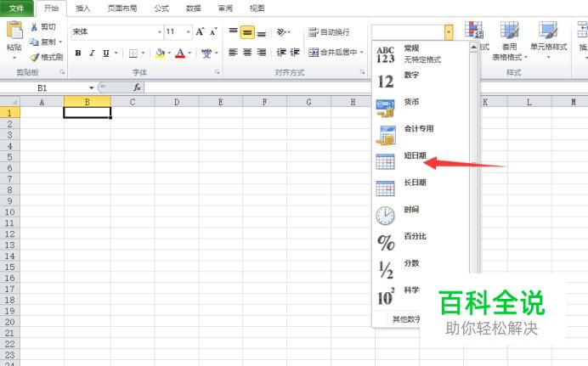Open merge and center dropdown arrow

point(362,52)
